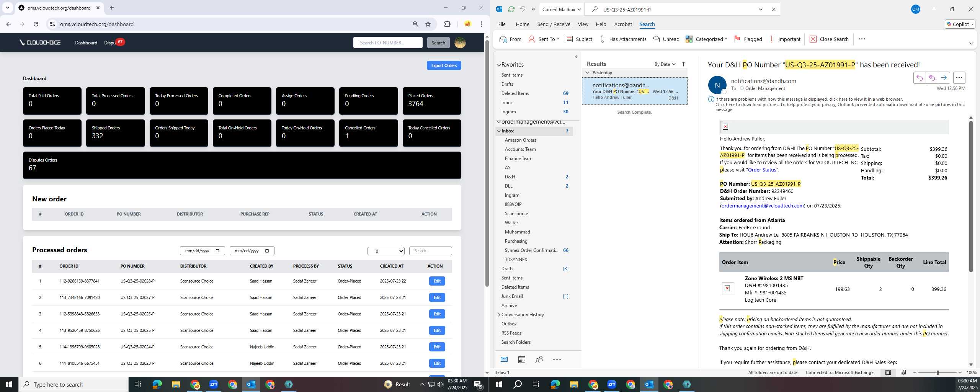980x392 pixels.
Task: Switch to Outlook Mail view icon
Action: 504,359
